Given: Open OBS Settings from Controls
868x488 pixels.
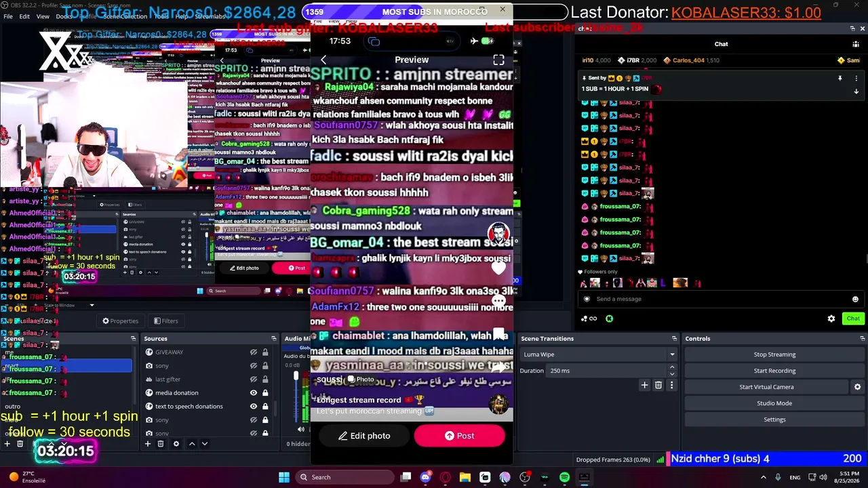Looking at the screenshot, I should coord(774,420).
